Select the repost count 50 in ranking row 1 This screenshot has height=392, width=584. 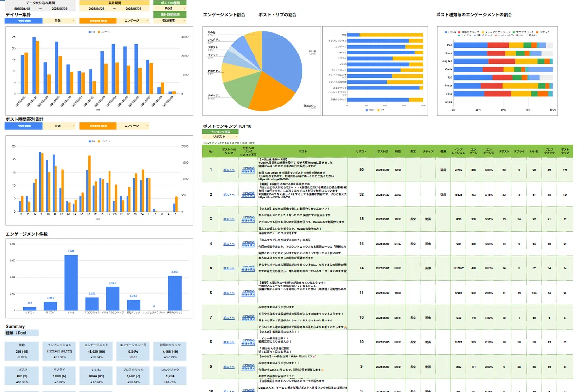361,170
